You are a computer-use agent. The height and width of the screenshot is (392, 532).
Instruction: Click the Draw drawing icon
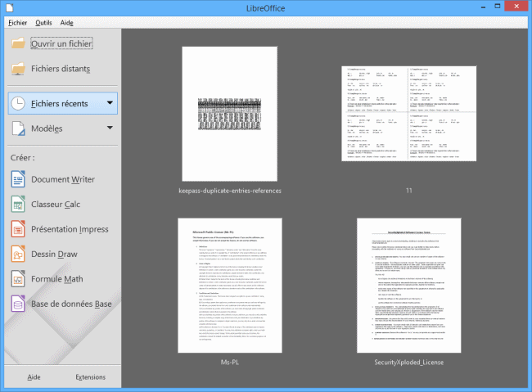[x=18, y=254]
